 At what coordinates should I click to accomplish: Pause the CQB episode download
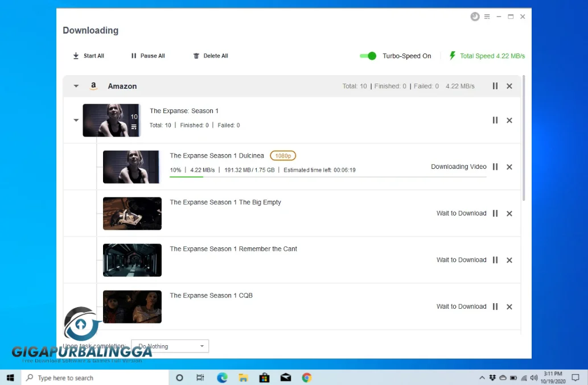click(495, 307)
